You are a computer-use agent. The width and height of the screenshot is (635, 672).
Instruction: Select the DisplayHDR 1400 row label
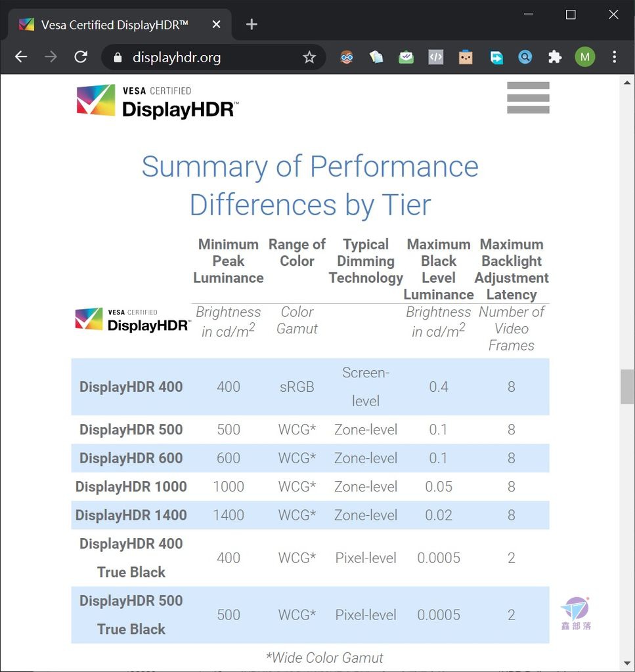(131, 514)
